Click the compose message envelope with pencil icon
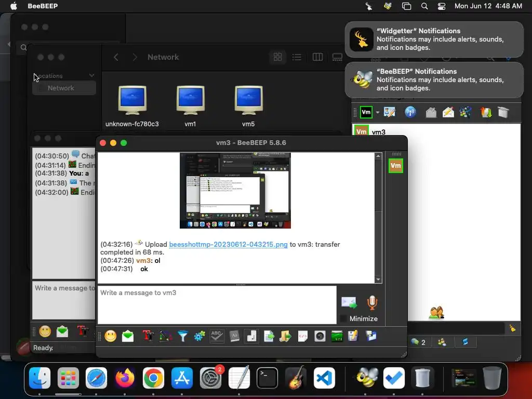 448,112
